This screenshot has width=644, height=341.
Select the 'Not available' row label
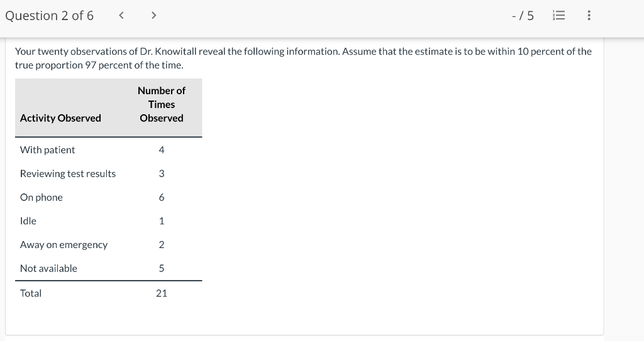pos(48,268)
